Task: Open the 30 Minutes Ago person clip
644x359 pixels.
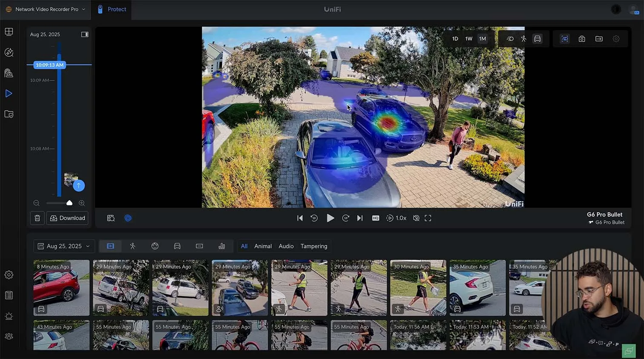Action: [x=418, y=288]
